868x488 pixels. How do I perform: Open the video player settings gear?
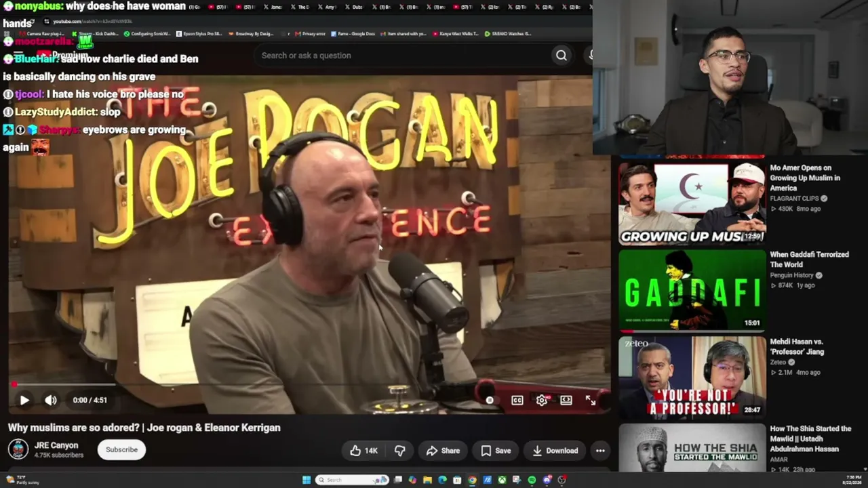[x=541, y=401]
